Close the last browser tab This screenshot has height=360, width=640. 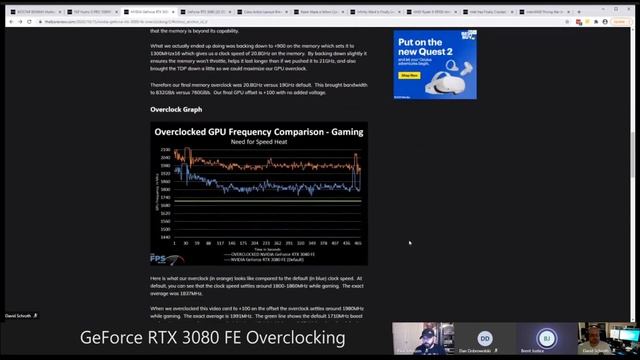(569, 12)
